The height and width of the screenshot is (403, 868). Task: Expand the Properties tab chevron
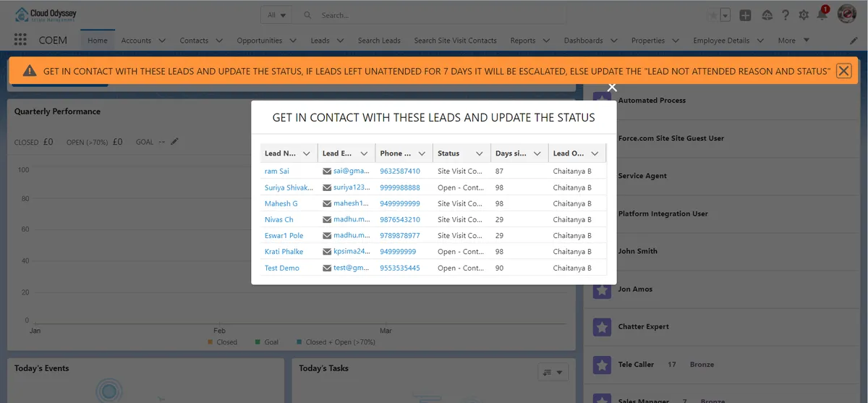tap(674, 41)
